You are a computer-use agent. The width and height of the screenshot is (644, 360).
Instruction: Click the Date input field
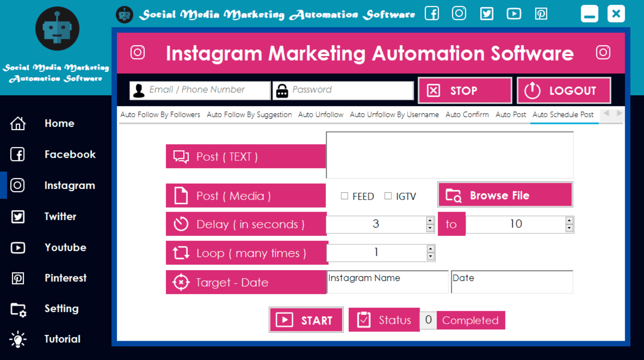point(512,282)
